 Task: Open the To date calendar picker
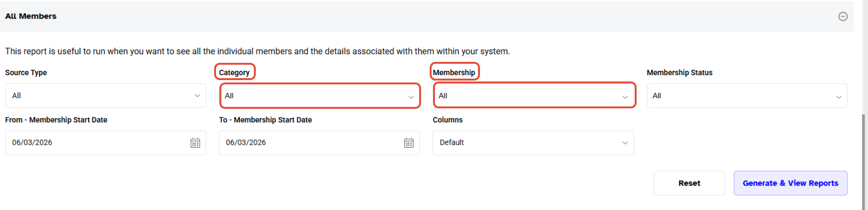[409, 143]
